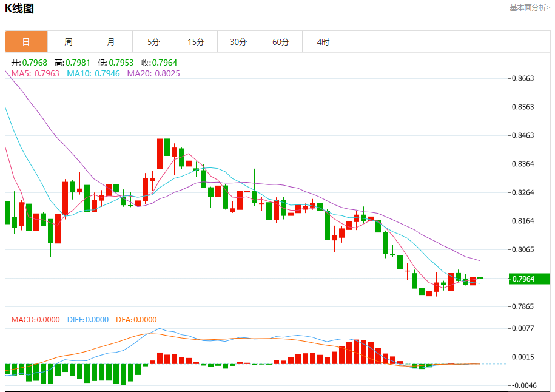Click the MA20: 0.8025 label
The image size is (555, 392).
pos(153,73)
